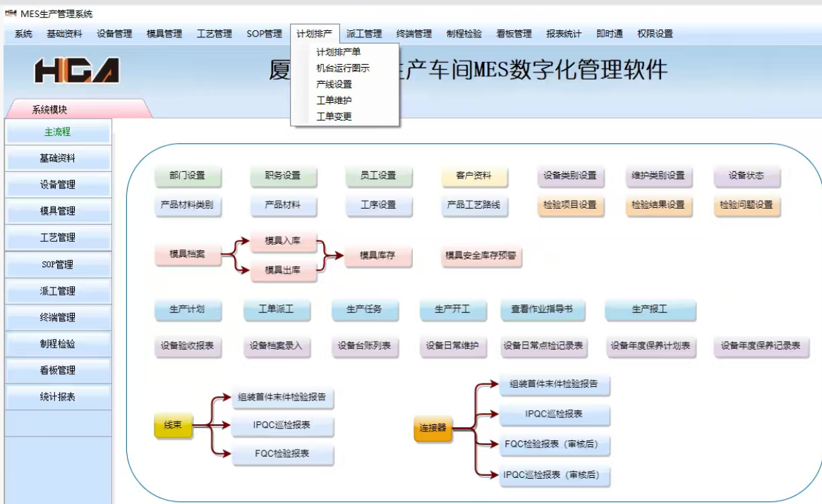822x504 pixels.
Task: Open the 报表统计 menu
Action: tap(564, 34)
